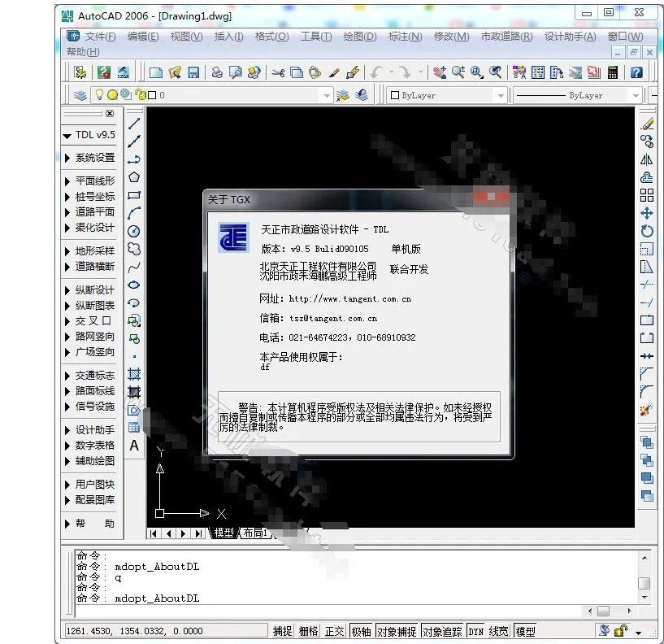This screenshot has height=644, width=664.
Task: Select the Circle draw tool
Action: pyautogui.click(x=134, y=231)
